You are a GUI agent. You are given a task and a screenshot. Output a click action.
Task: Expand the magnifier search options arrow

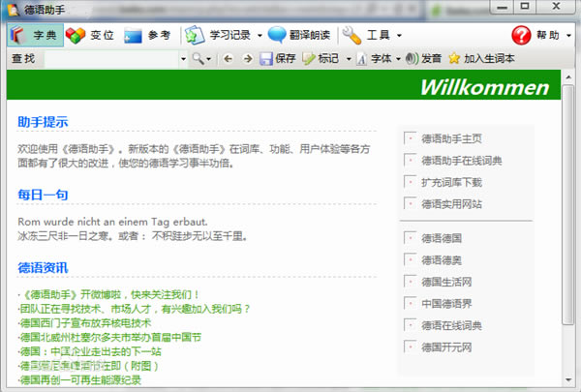point(208,59)
